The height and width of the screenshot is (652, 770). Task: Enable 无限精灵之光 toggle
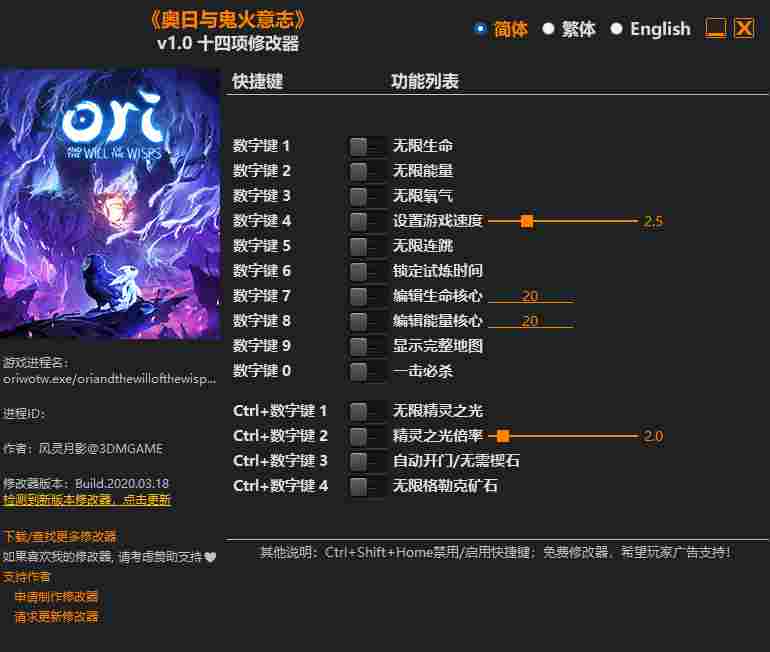(x=366, y=411)
